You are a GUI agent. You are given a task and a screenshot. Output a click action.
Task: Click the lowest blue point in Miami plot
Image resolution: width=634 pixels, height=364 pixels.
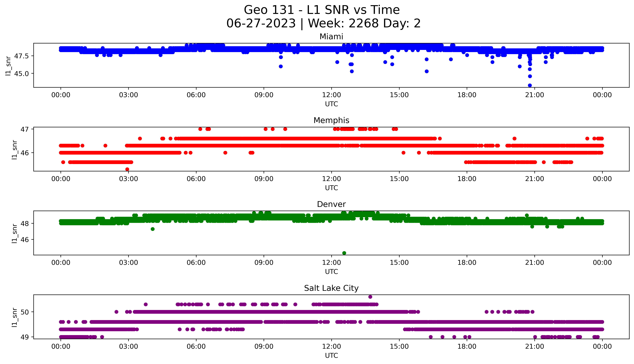530,85
